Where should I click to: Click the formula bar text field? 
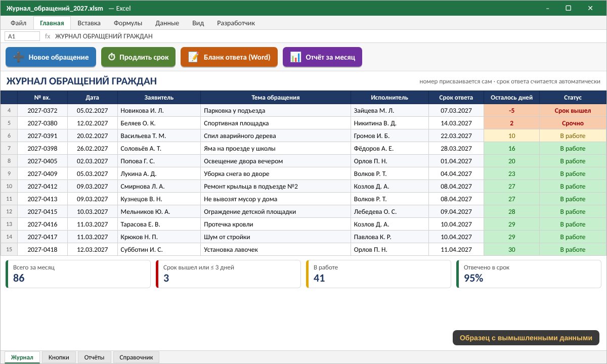328,36
